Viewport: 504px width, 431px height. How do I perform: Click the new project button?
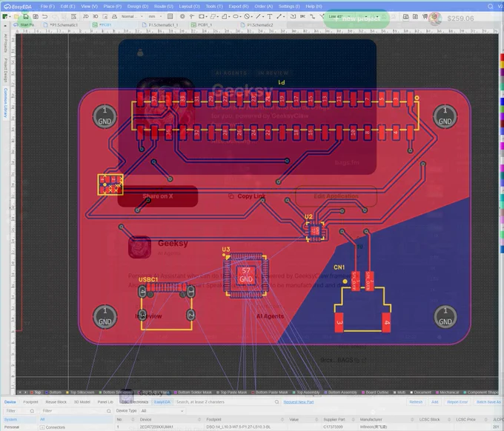[357, 19]
